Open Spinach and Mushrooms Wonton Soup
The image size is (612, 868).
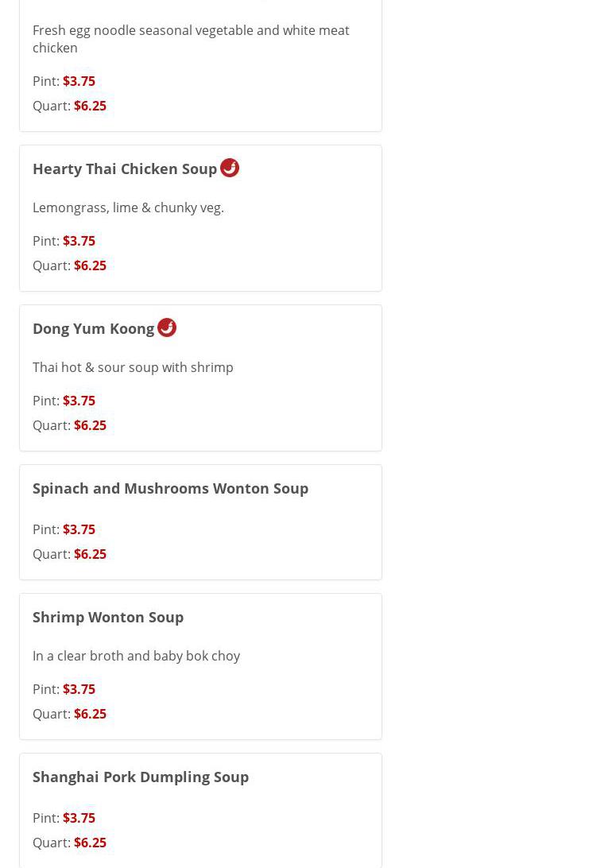[170, 488]
